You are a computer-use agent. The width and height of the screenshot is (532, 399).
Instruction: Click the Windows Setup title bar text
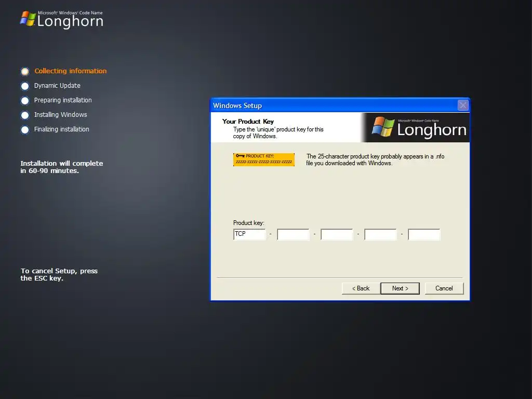click(x=237, y=105)
